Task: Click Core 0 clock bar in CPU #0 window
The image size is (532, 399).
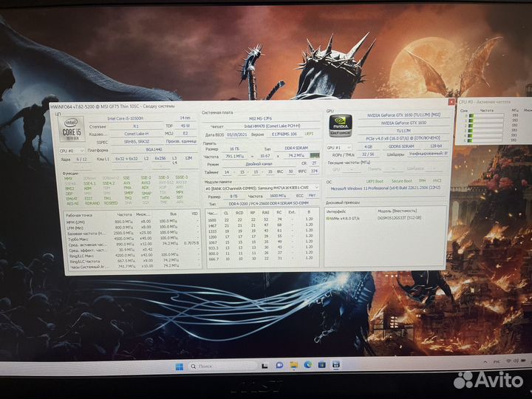Action: (486, 115)
